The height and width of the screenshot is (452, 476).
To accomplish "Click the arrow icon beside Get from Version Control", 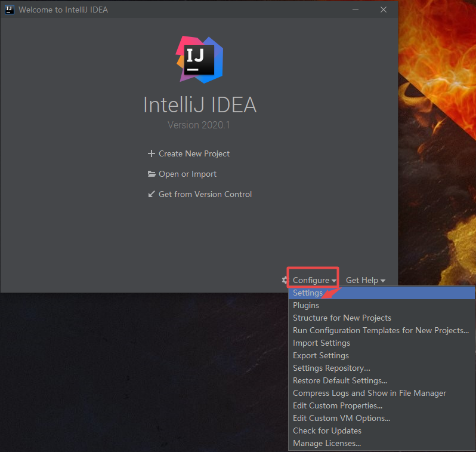I will pyautogui.click(x=151, y=194).
